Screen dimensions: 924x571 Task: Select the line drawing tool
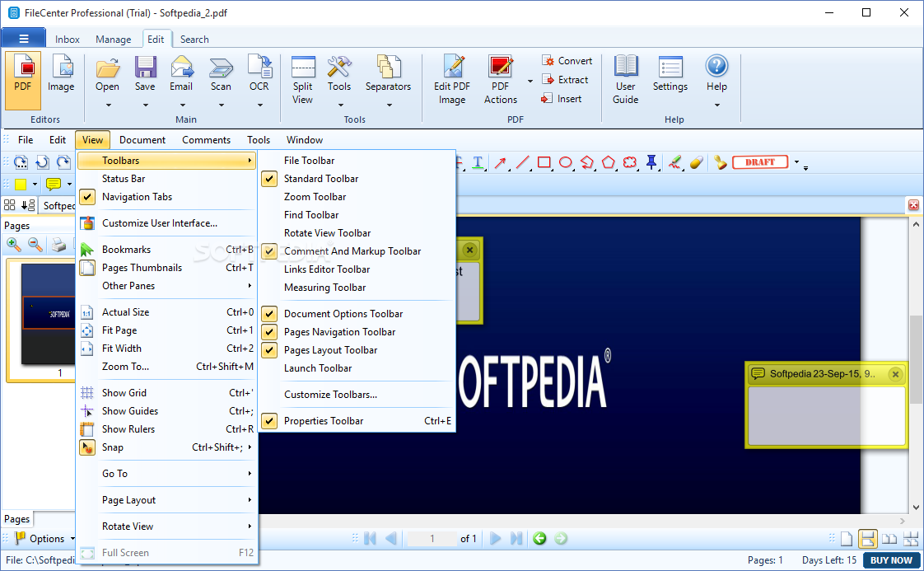[522, 162]
